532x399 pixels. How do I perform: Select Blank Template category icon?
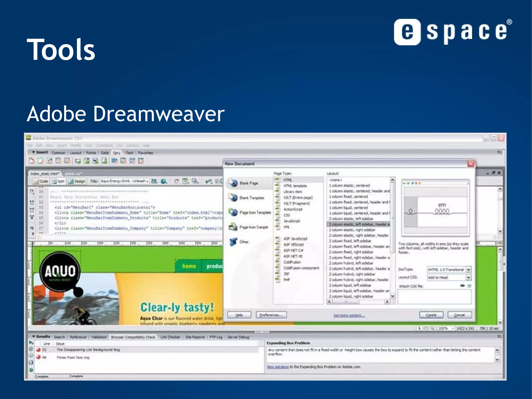click(x=234, y=198)
